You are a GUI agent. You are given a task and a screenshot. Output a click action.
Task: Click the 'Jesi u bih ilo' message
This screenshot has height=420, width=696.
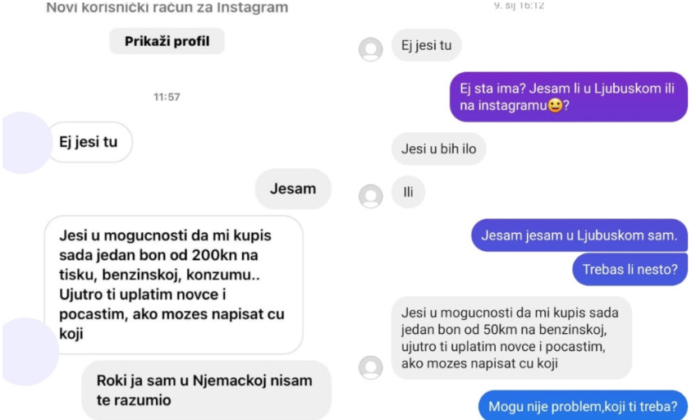pyautogui.click(x=439, y=149)
